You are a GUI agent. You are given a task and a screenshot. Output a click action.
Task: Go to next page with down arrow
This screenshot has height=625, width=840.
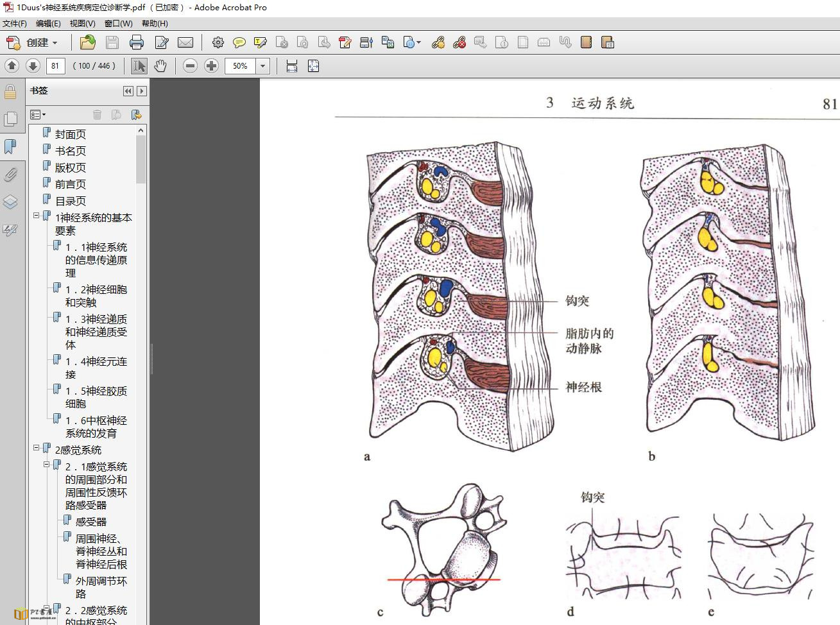33,65
